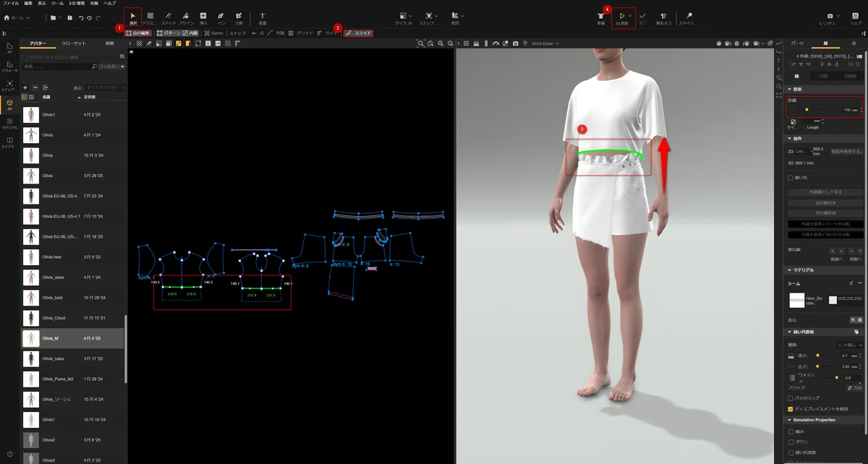Toggle the 内線 internal line filter
The image size is (868, 464).
point(190,33)
